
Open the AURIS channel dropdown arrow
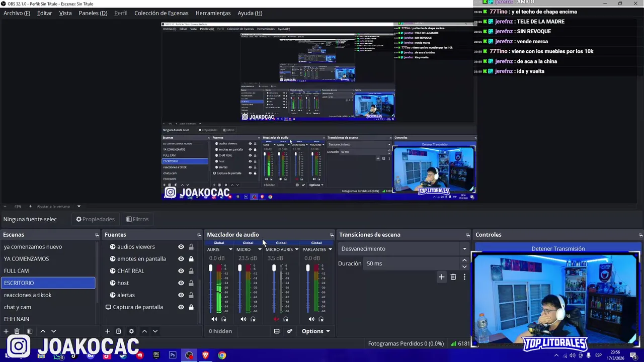click(230, 249)
